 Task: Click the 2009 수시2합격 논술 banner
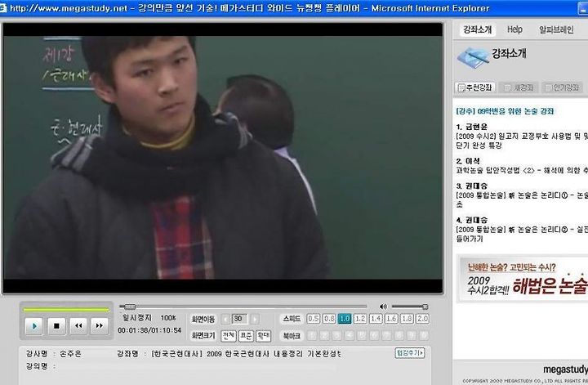point(523,280)
